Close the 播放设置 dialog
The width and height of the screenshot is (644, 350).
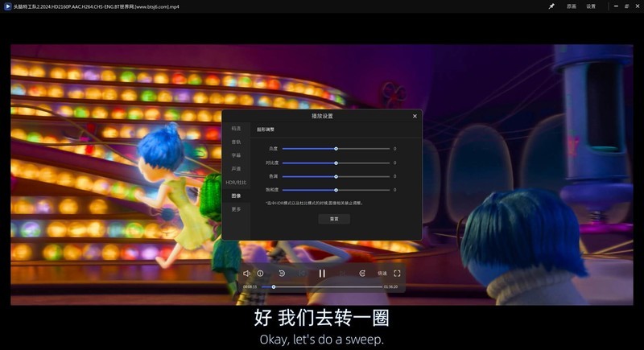(x=415, y=116)
